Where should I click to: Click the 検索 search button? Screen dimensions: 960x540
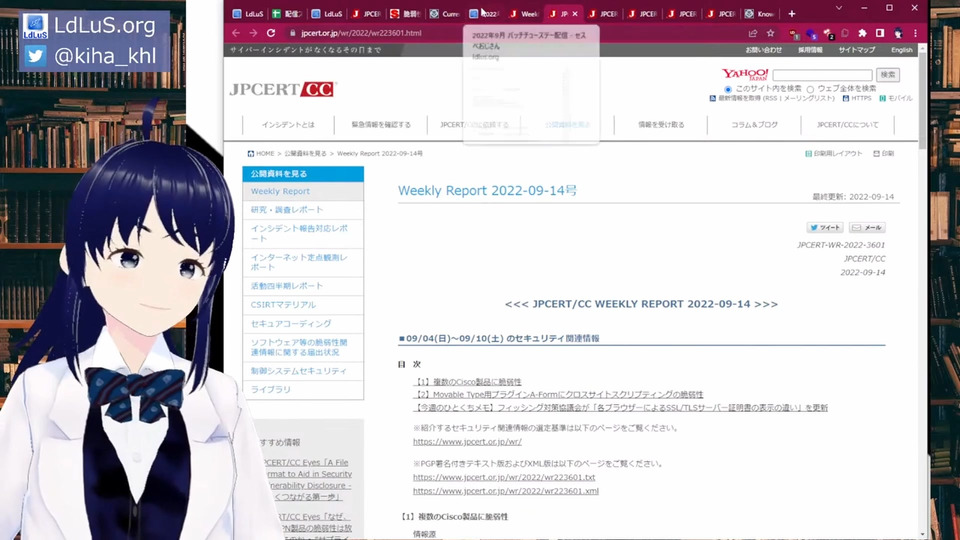click(x=888, y=75)
